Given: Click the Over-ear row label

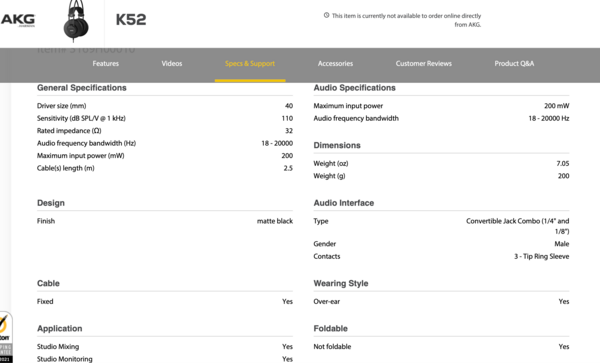Looking at the screenshot, I should [x=326, y=301].
